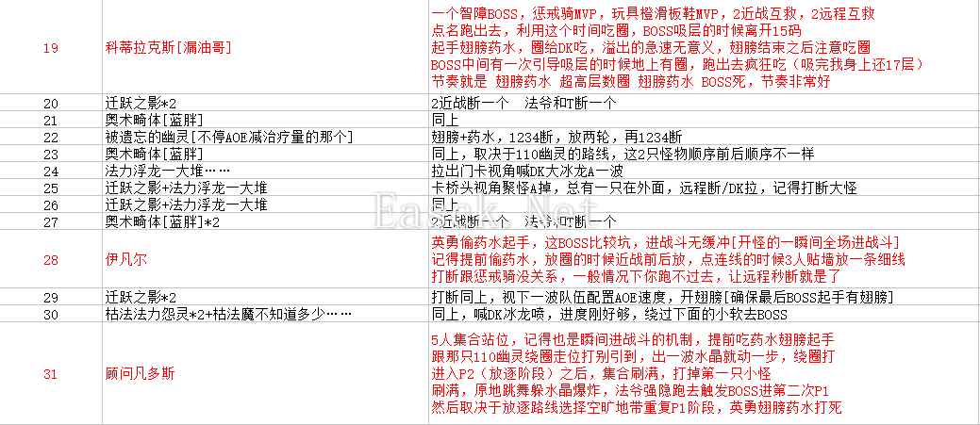Click the cell starting "枯法法力怨灵*2+枯法魔"
980x425 pixels.
[227, 314]
